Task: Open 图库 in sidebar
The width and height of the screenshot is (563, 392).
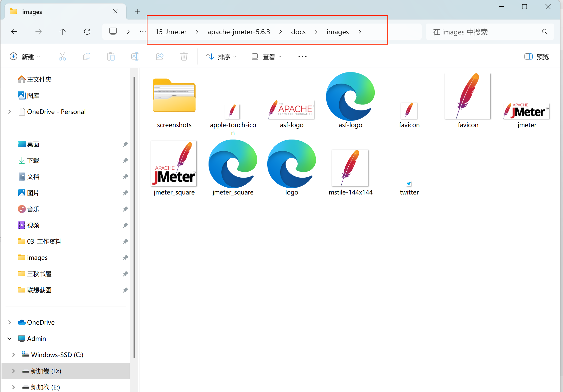Action: (29, 96)
